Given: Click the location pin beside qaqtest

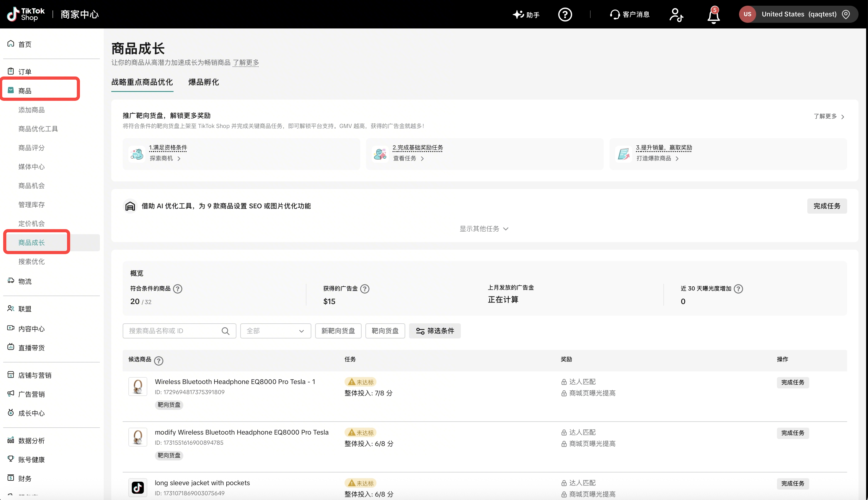Looking at the screenshot, I should [846, 15].
